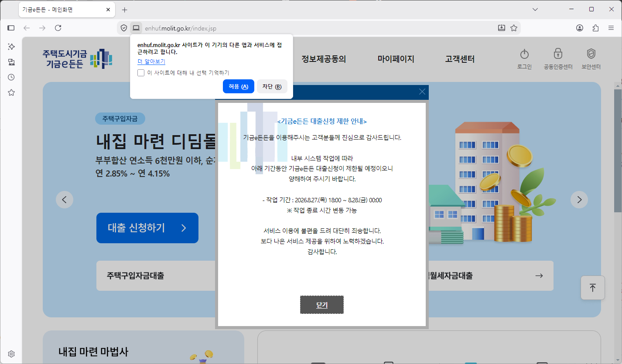Click the scroll-to-top arrow button

coord(593,288)
